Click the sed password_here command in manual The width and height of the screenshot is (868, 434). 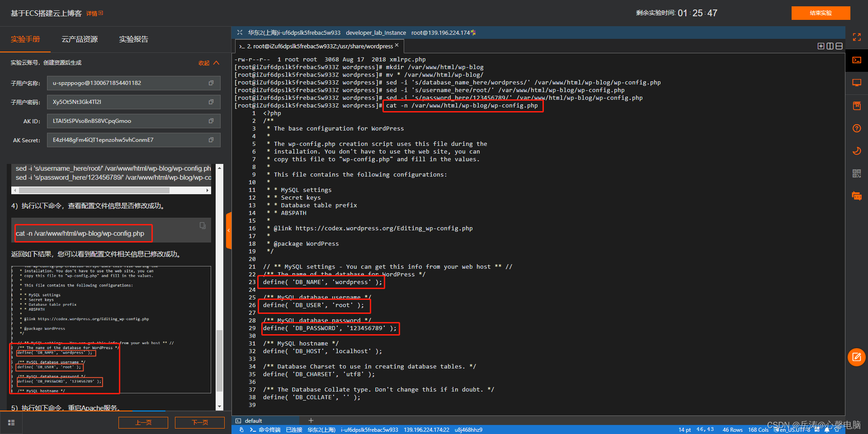tap(113, 177)
